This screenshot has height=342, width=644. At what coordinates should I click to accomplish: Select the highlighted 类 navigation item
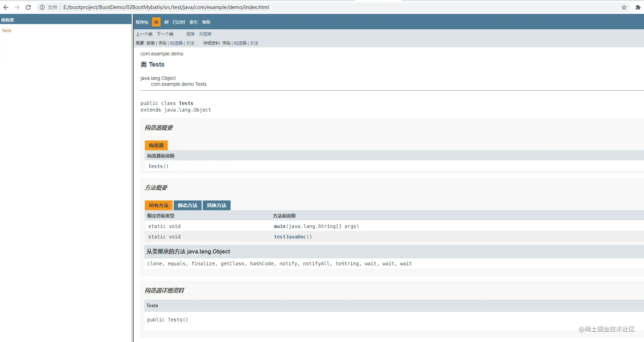point(156,22)
